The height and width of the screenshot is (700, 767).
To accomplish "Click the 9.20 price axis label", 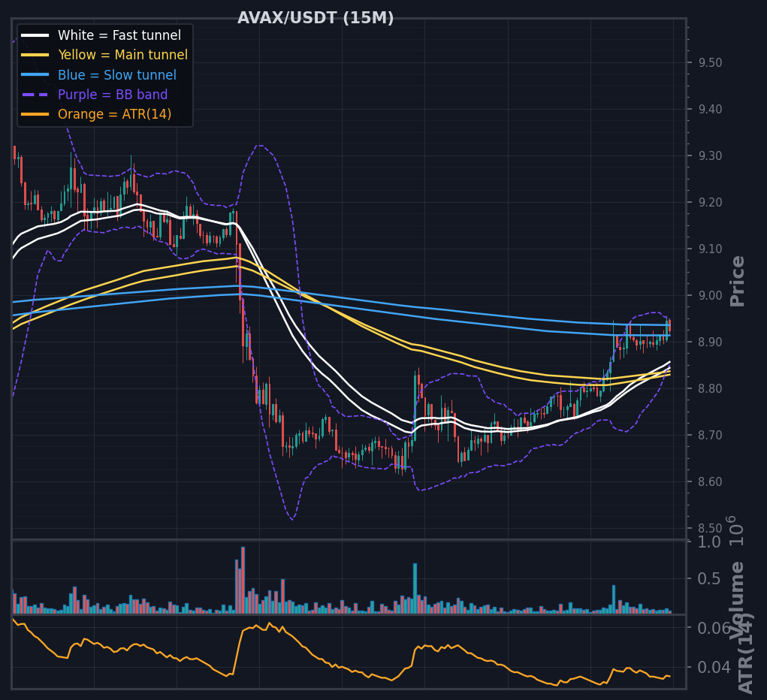I will tap(710, 202).
